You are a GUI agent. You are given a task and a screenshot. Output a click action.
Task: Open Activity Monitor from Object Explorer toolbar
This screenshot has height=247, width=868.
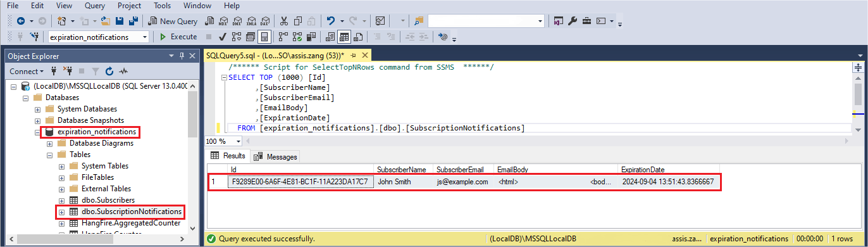coord(123,72)
